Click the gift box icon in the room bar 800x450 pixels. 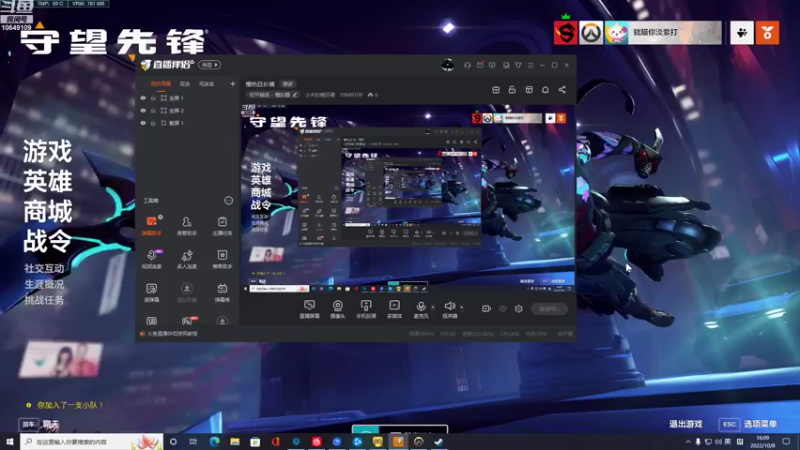[496, 90]
